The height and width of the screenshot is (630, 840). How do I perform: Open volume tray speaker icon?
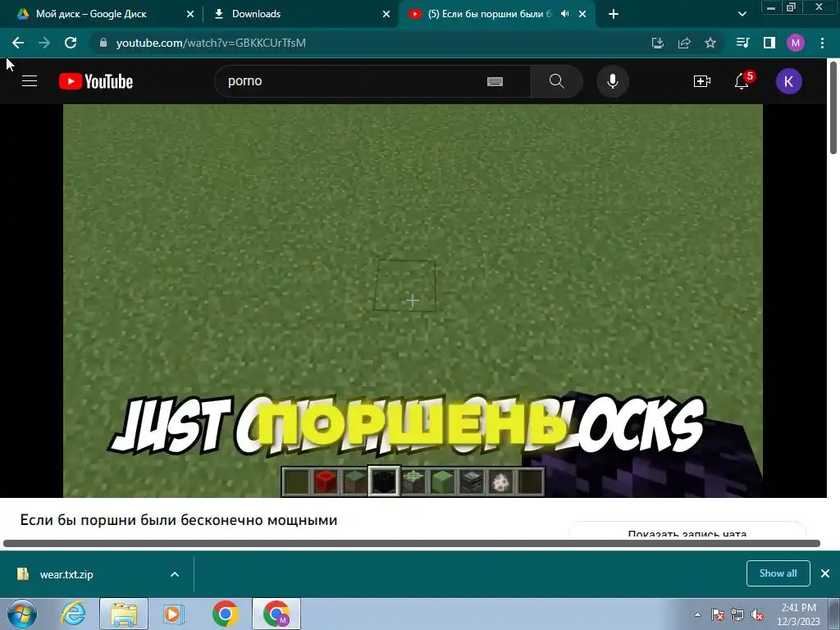757,614
